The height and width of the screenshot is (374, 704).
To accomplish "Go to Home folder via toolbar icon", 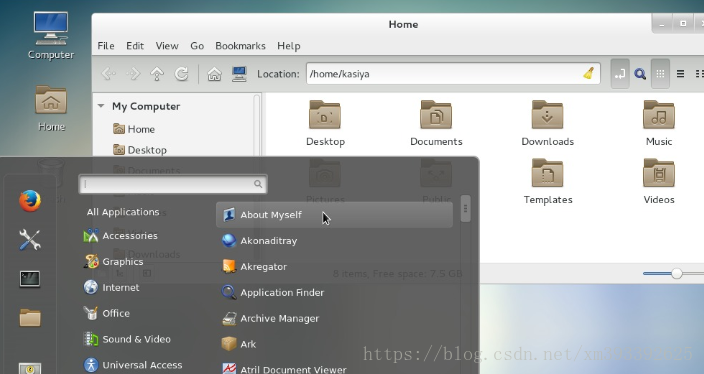I will (214, 74).
